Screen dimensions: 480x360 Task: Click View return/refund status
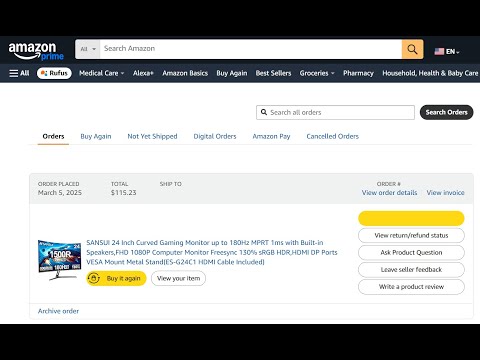411,235
